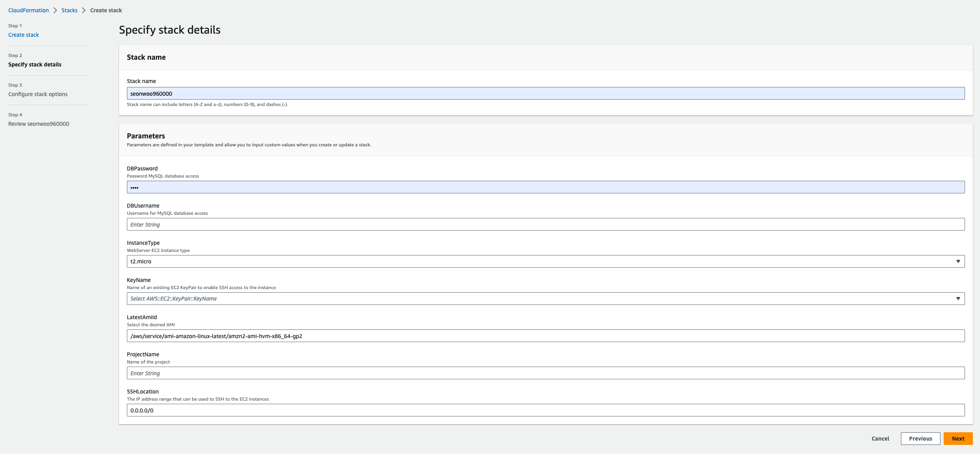Click breadcrumb chevron after CloudFormation
The image size is (980, 454).
pos(55,10)
